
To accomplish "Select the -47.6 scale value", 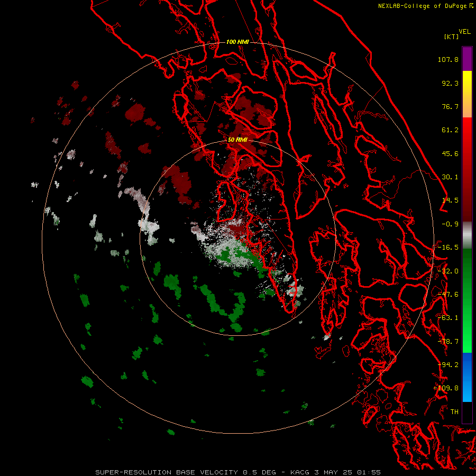I will click(448, 295).
